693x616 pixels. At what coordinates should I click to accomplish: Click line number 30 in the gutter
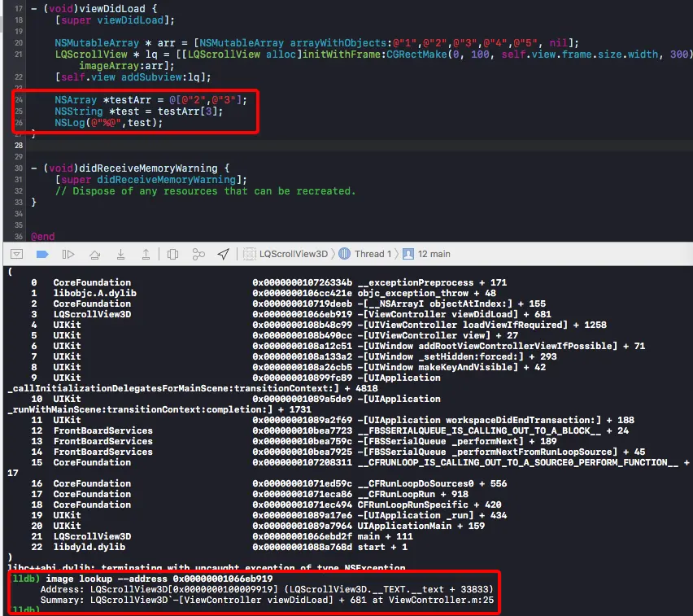(19, 168)
